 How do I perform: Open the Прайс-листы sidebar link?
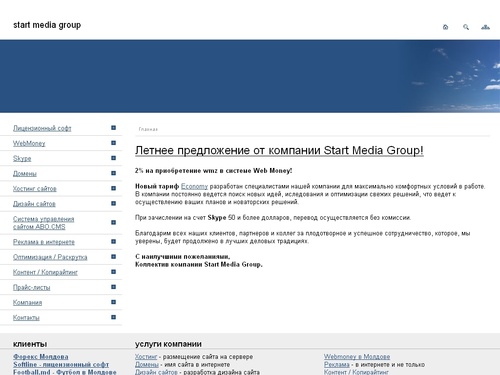tap(31, 287)
